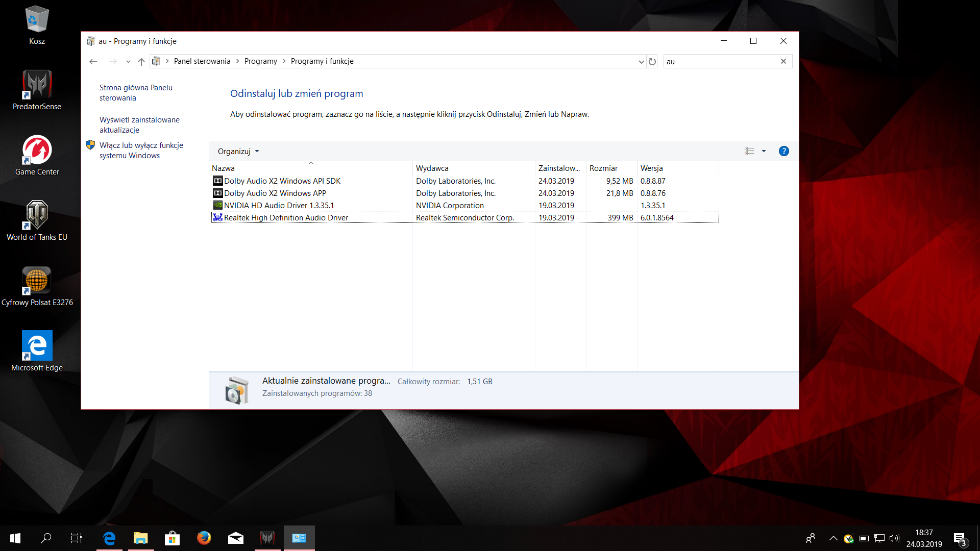Click the change view icon in the toolbar
Image resolution: width=980 pixels, height=551 pixels.
click(x=749, y=151)
